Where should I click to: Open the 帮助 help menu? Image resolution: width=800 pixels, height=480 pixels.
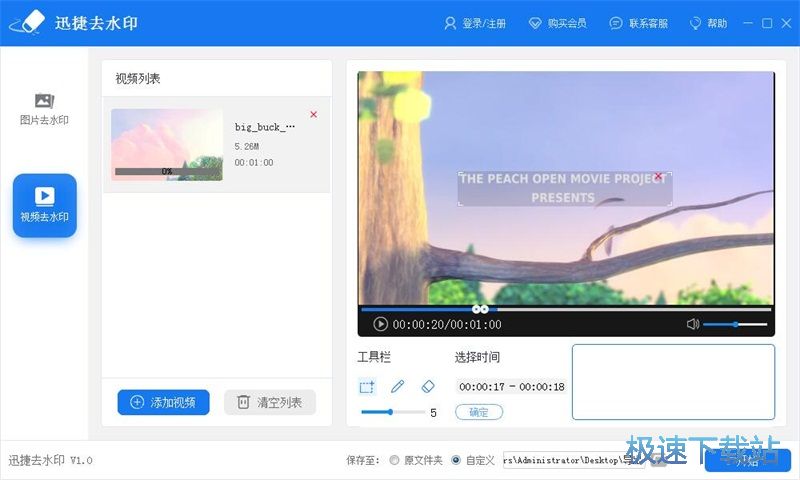point(708,23)
